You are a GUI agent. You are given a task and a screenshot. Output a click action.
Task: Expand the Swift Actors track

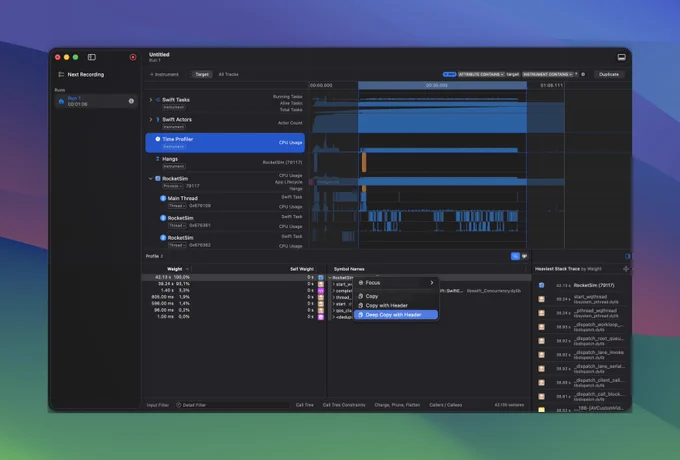pyautogui.click(x=150, y=119)
